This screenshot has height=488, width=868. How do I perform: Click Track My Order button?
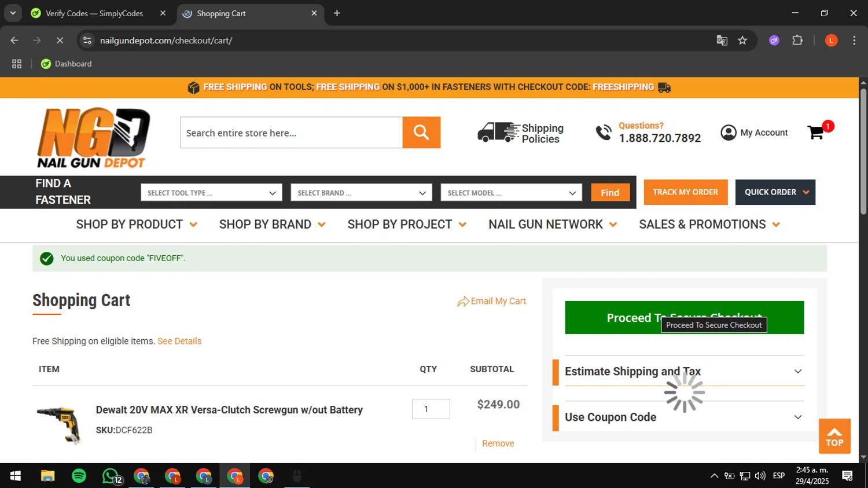pyautogui.click(x=685, y=192)
